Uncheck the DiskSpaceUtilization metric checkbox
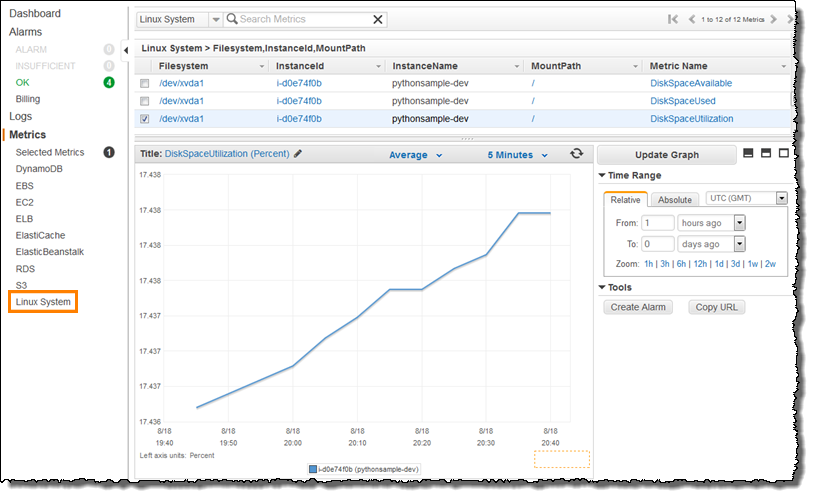815x498 pixels. pyautogui.click(x=145, y=119)
